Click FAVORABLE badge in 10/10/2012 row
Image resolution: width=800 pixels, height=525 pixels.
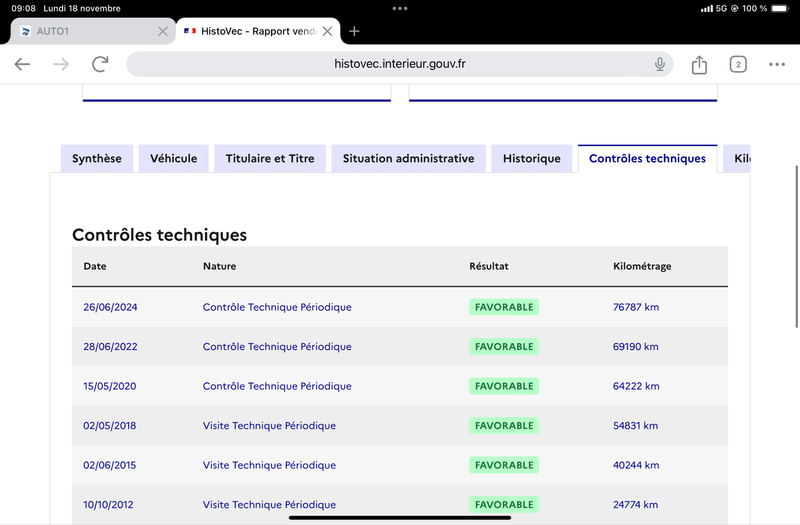[504, 505]
